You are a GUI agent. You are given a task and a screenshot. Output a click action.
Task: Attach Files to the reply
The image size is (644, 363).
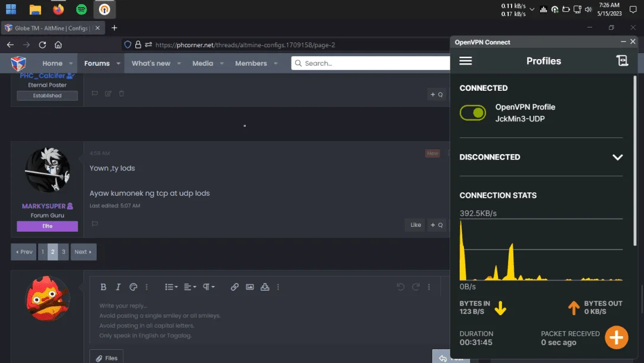point(106,358)
